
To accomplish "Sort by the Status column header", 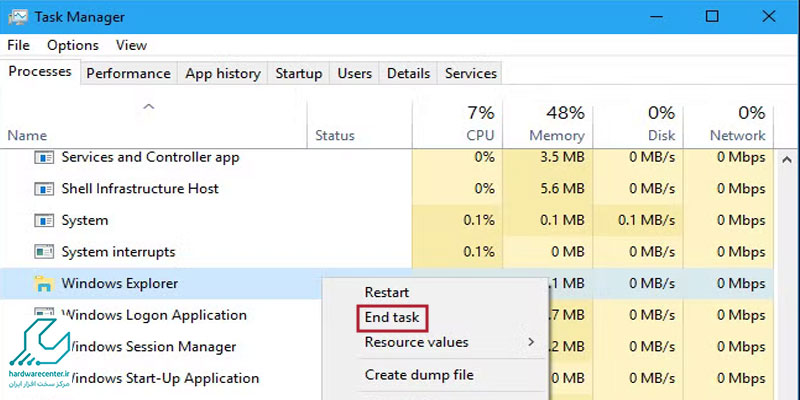I will click(x=335, y=136).
